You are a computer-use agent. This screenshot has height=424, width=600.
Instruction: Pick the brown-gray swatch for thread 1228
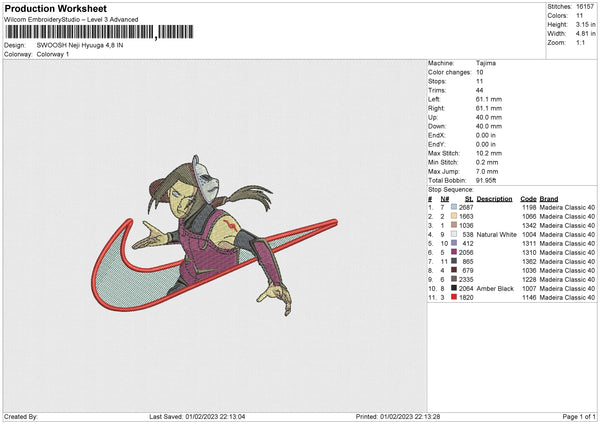point(454,279)
